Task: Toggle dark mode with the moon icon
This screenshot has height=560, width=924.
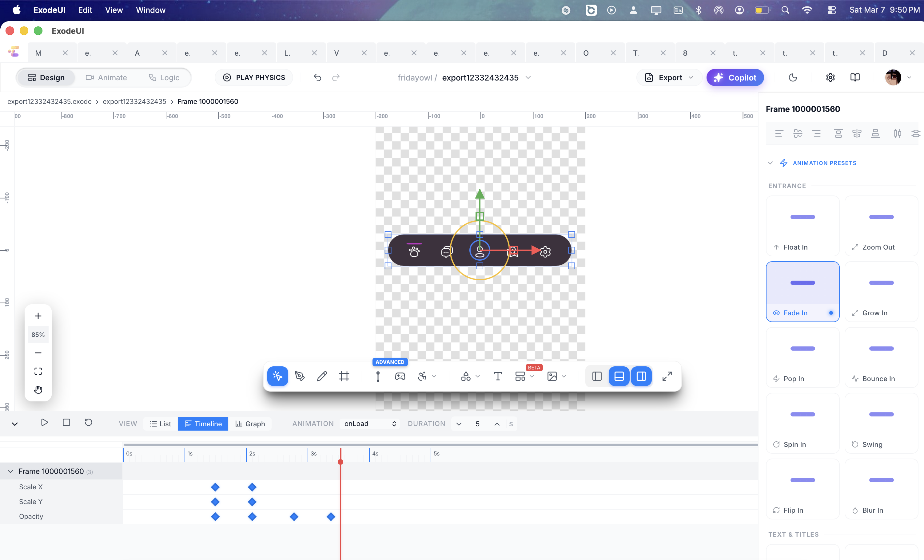Action: (792, 77)
